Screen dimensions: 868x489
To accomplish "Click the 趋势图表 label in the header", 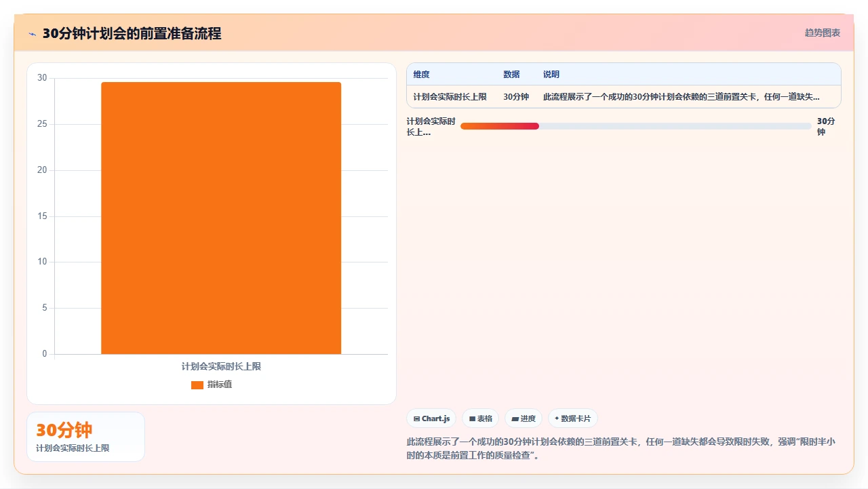I will click(x=823, y=33).
